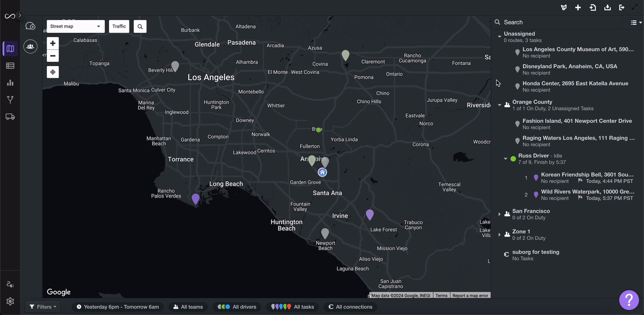Click in the Search field
The image size is (644, 315).
pyautogui.click(x=562, y=22)
